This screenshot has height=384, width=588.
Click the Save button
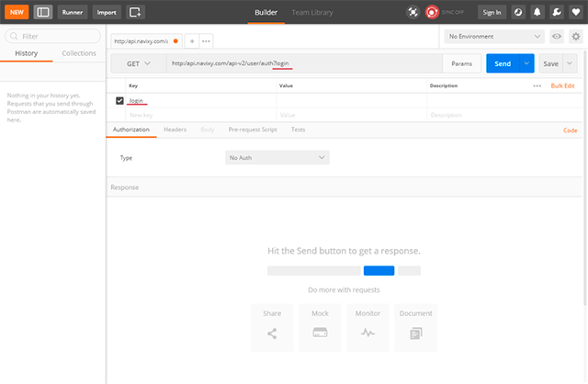[550, 63]
